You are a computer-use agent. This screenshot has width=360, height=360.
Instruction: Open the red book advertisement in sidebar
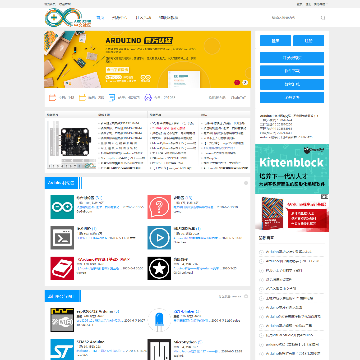click(x=292, y=213)
